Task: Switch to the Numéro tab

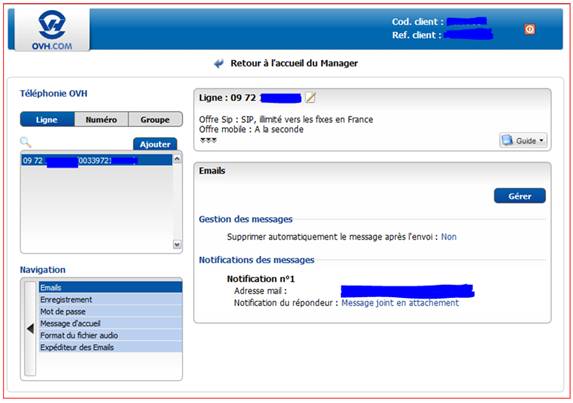Action: (101, 119)
